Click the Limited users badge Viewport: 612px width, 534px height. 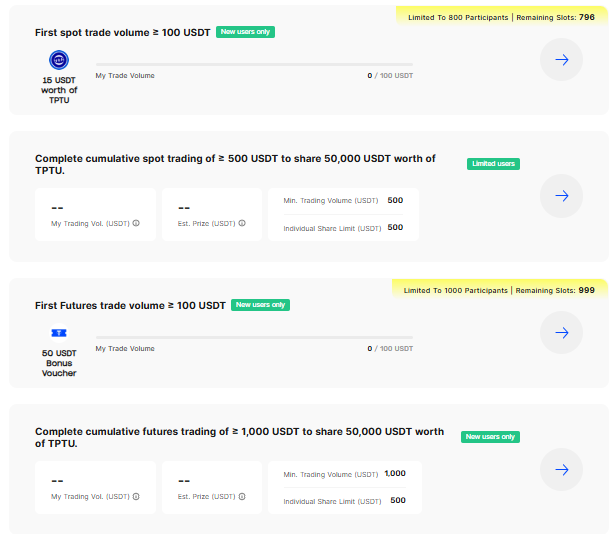(493, 164)
